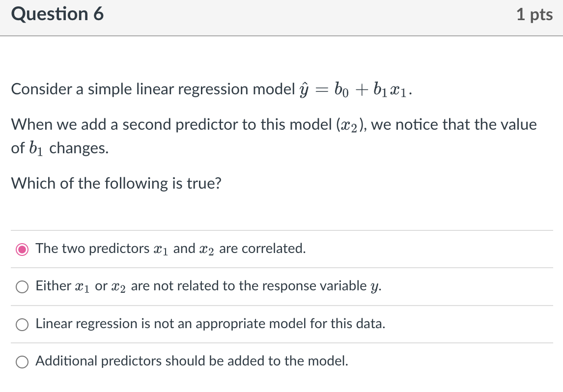The height and width of the screenshot is (392, 563).
Task: Click the text stating linear regression is inappropriate
Action: [x=210, y=324]
